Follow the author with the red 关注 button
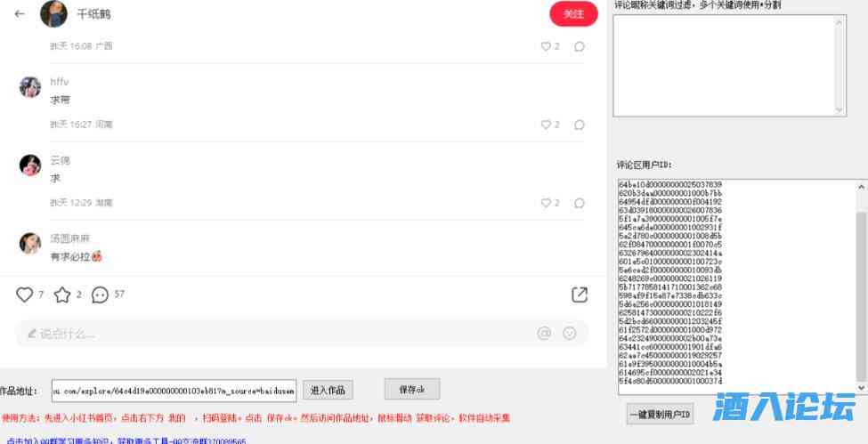 (x=573, y=14)
